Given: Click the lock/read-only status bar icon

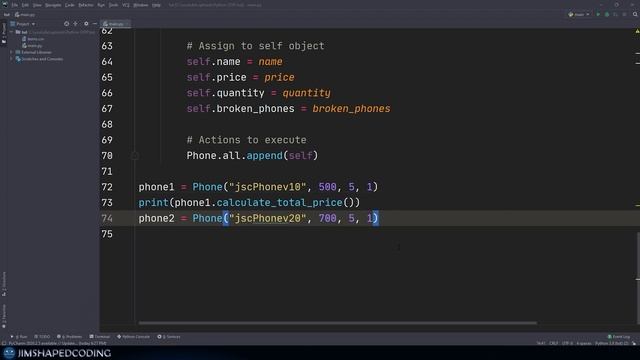Looking at the screenshot, I should pos(634,343).
